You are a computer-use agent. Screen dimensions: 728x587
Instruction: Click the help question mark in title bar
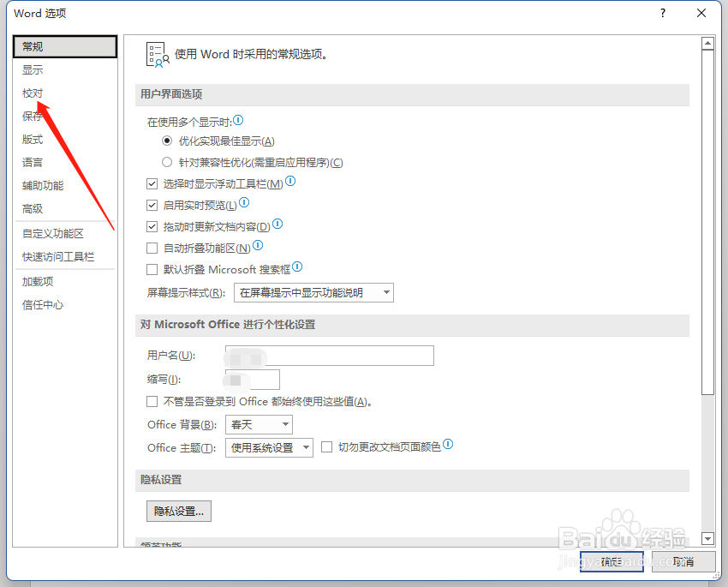click(663, 13)
